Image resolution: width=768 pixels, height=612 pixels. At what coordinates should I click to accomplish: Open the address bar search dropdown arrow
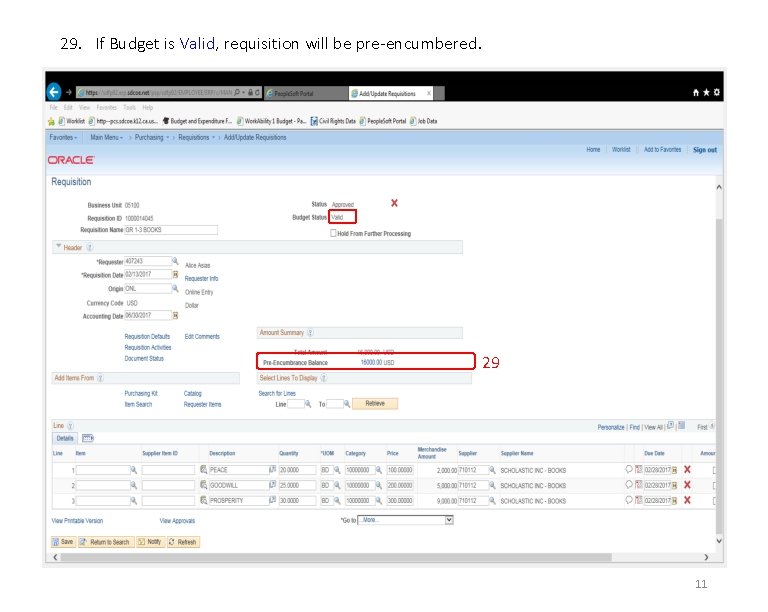(243, 93)
